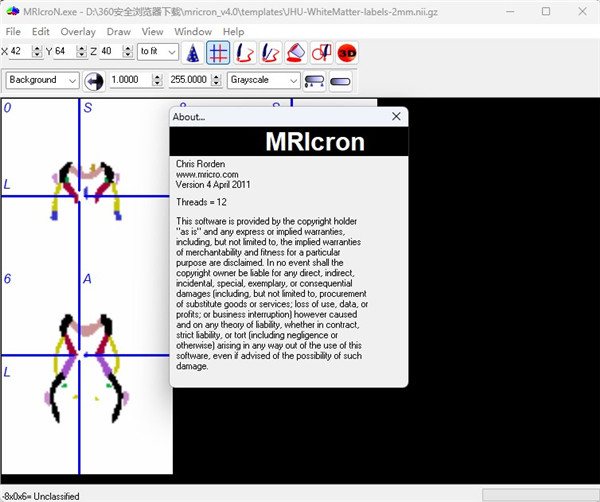Open the Overlay menu
The height and width of the screenshot is (502, 600).
click(x=78, y=31)
